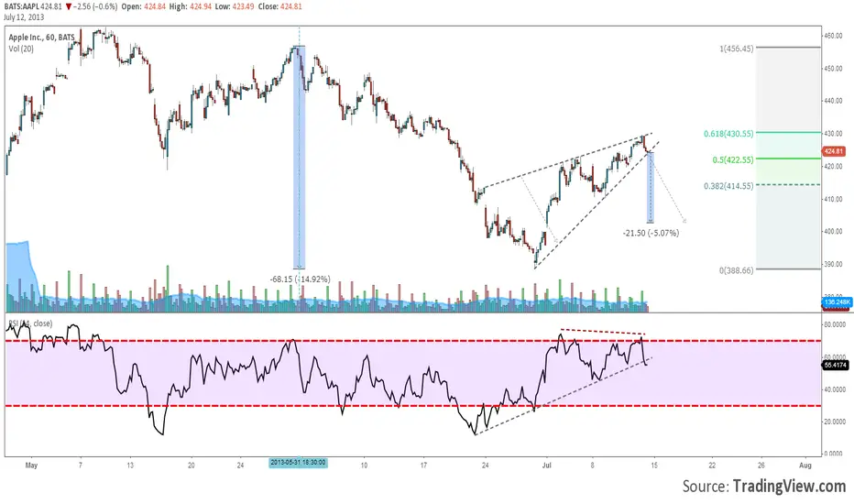Click the High: 424.94 value in the header
This screenshot has width=854, height=504.
191,6
